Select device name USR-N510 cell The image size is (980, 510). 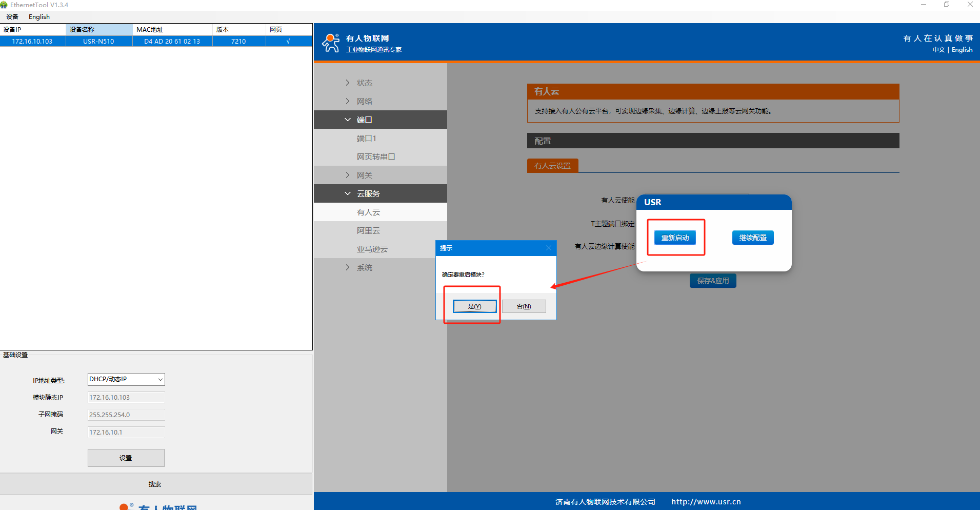98,42
